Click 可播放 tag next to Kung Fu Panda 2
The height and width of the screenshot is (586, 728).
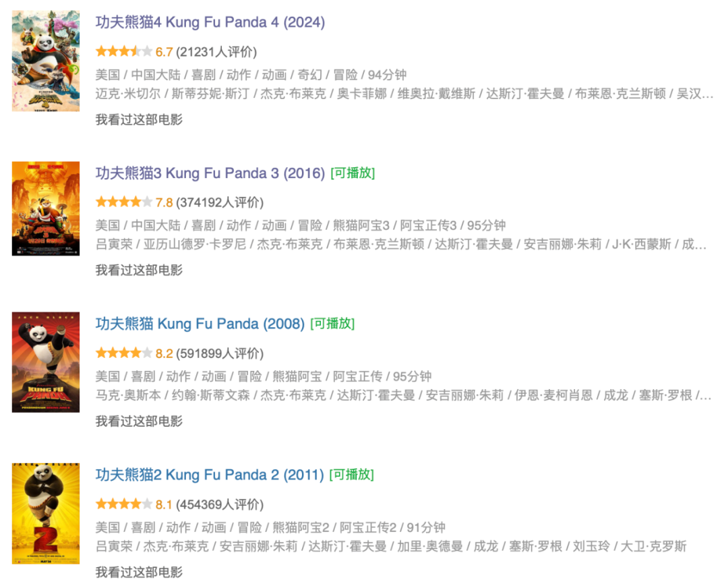[351, 475]
